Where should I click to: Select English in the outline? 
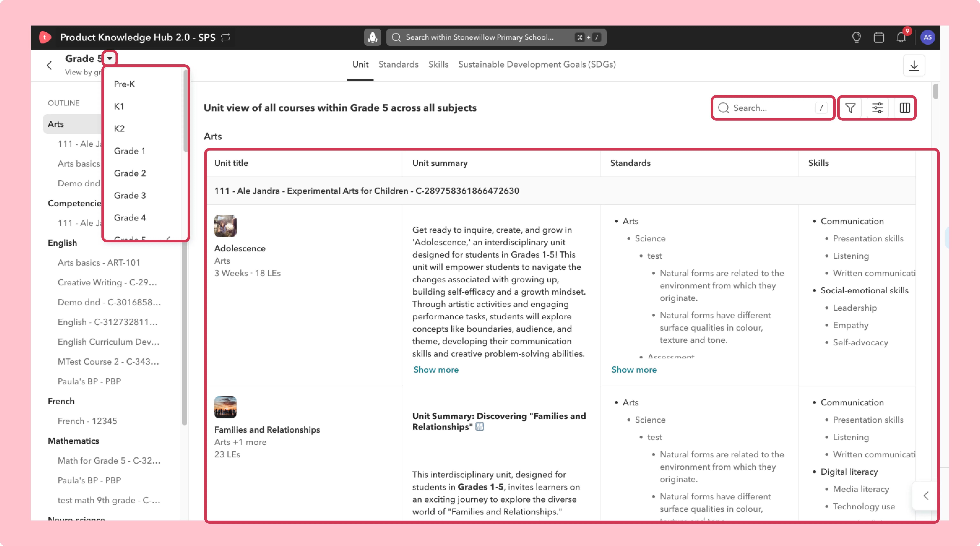(x=62, y=243)
